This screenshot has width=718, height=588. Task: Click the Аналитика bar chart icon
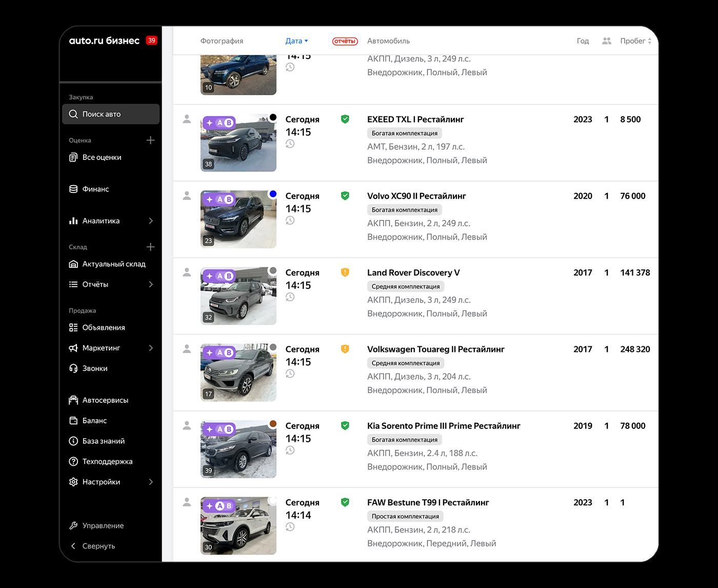point(73,221)
